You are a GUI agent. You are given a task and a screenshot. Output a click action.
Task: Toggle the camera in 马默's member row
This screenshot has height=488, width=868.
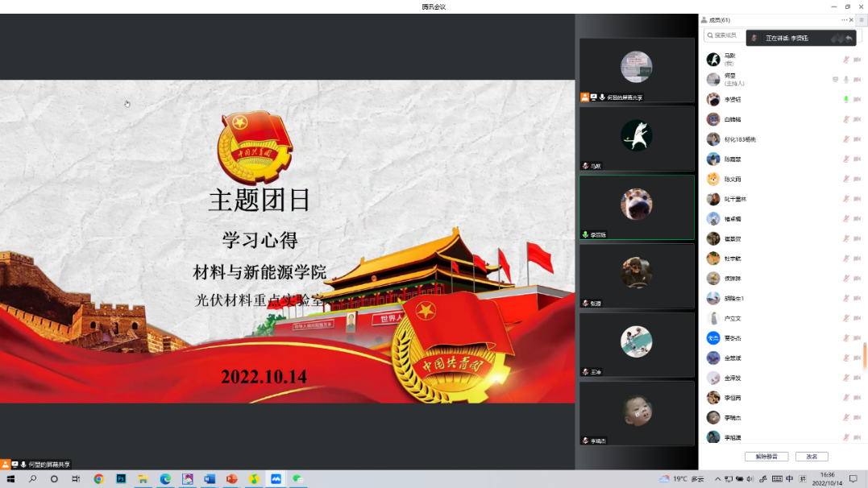[857, 60]
